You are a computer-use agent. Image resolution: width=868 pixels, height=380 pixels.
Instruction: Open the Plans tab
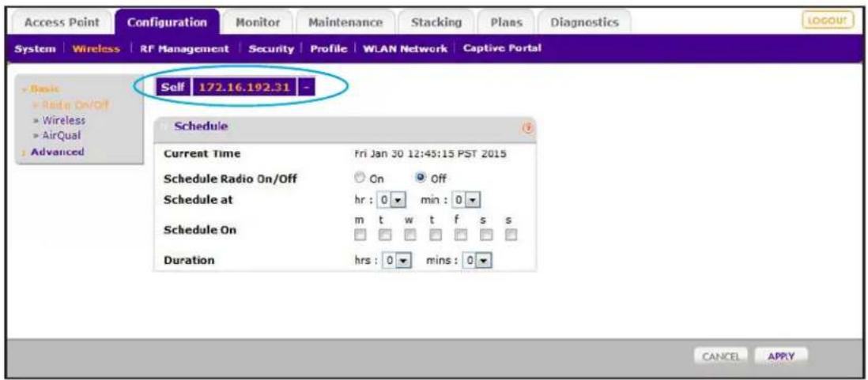507,23
